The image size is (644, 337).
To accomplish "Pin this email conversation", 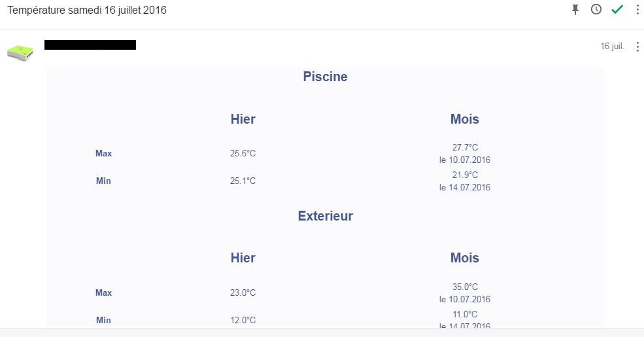I will [575, 9].
